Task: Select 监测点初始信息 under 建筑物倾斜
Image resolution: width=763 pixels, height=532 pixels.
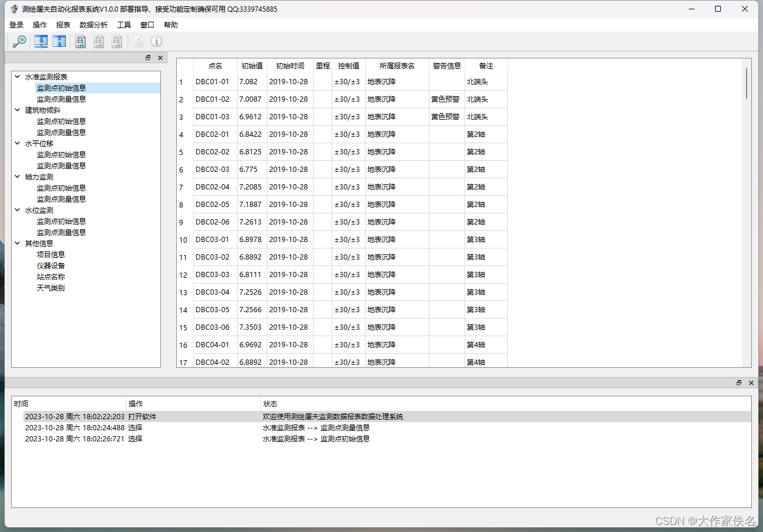Action: coord(61,122)
